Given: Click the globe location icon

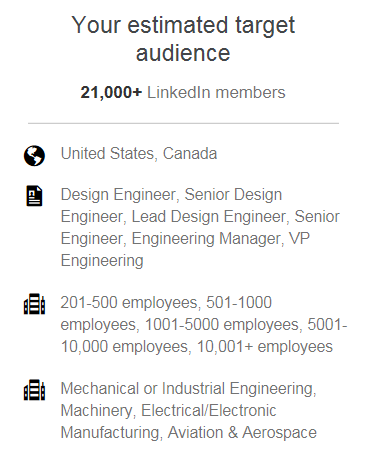Looking at the screenshot, I should click(x=34, y=156).
